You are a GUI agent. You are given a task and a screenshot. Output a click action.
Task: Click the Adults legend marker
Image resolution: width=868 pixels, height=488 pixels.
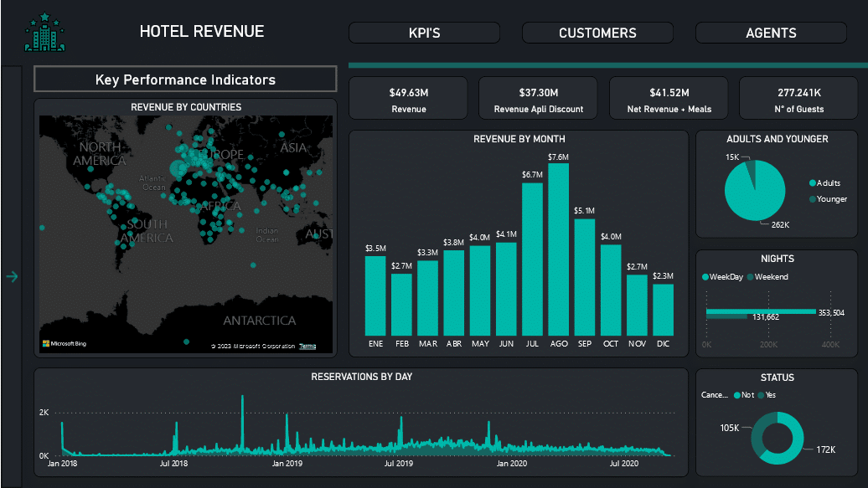click(x=812, y=183)
